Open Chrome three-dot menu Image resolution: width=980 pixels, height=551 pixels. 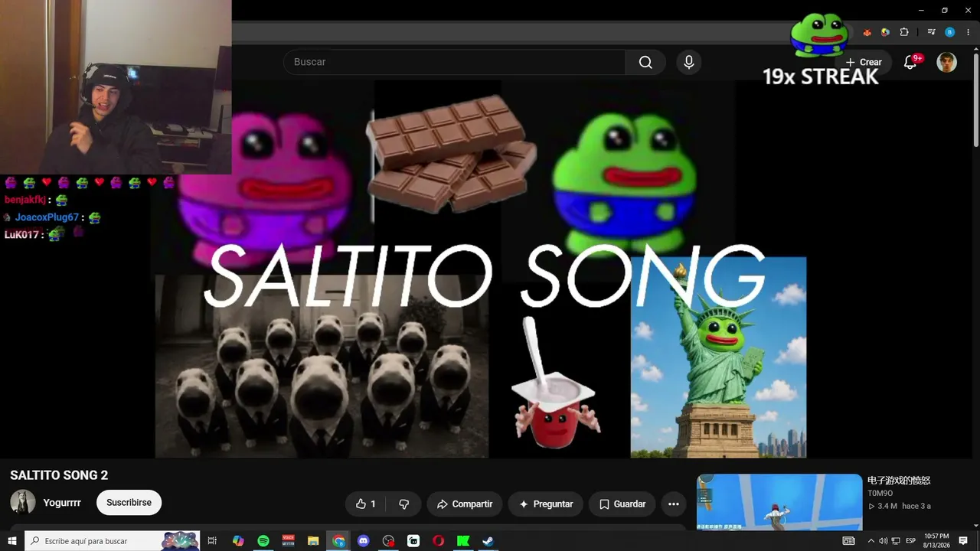[x=969, y=32]
